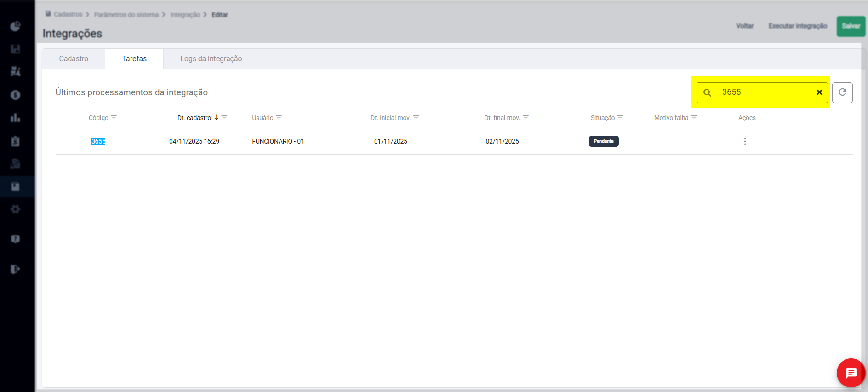Click the highlighted code 3655 in the table
The height and width of the screenshot is (392, 868).
point(98,141)
